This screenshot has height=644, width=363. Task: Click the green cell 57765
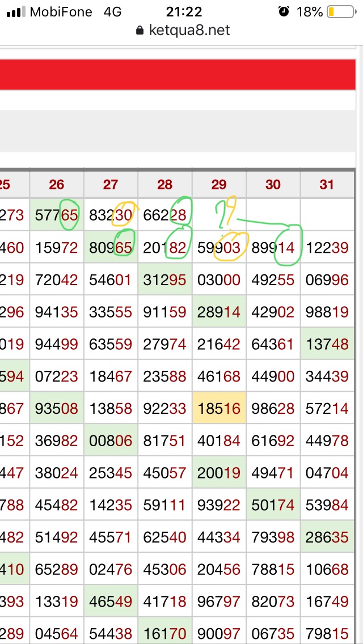tap(57, 215)
